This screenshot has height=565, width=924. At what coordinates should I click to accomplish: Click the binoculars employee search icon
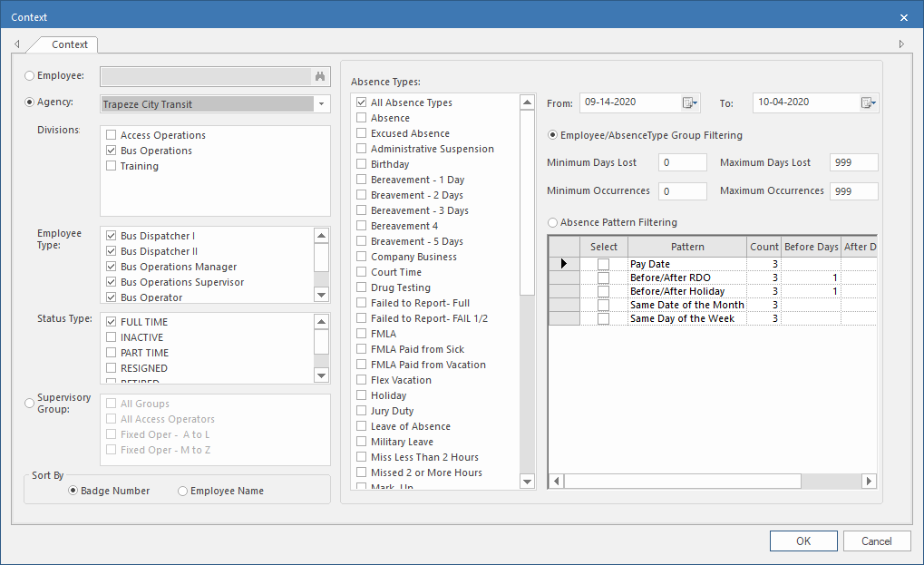click(x=320, y=77)
